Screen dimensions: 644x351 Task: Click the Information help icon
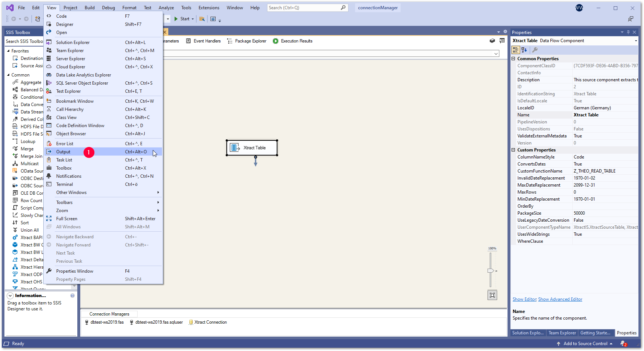[73, 296]
